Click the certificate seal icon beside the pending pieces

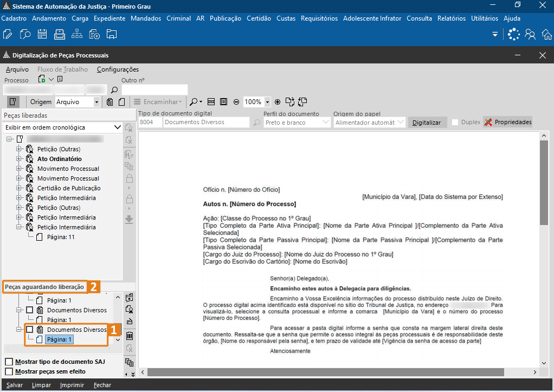(130, 309)
